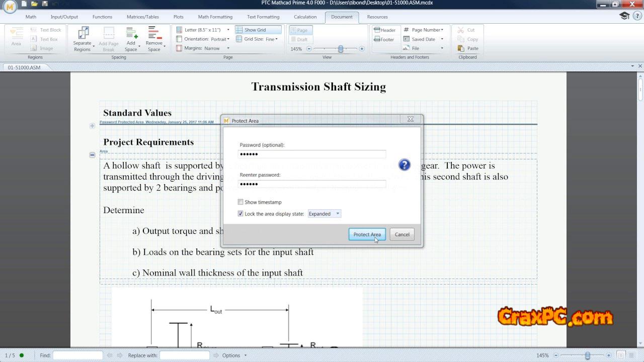Click the Getting Started graduation cap icon
Screen dimensions: 644x362
pyautogui.click(x=624, y=16)
